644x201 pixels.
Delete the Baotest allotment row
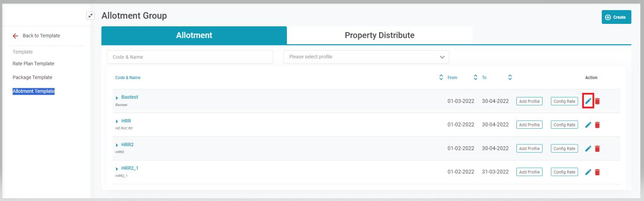coord(597,101)
